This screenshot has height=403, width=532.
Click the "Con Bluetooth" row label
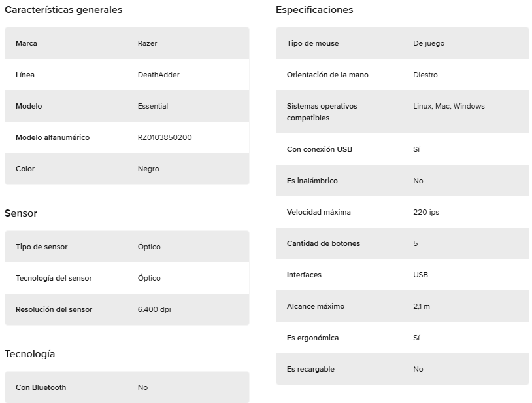click(x=41, y=387)
